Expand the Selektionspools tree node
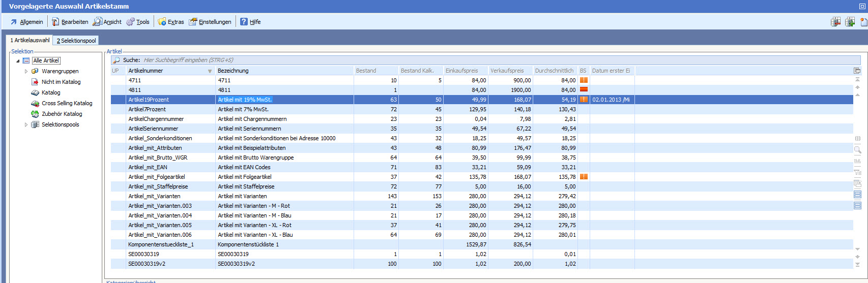868x283 pixels. 26,124
